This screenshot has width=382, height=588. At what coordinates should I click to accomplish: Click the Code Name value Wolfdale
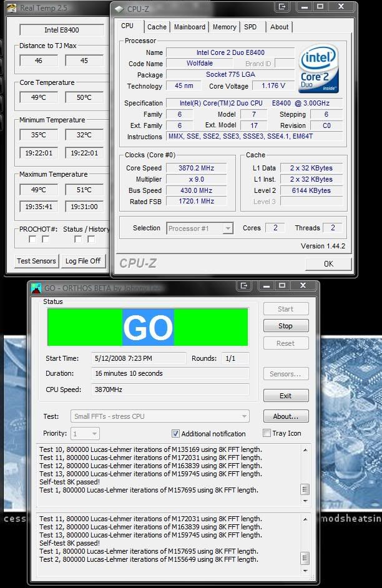[200, 64]
